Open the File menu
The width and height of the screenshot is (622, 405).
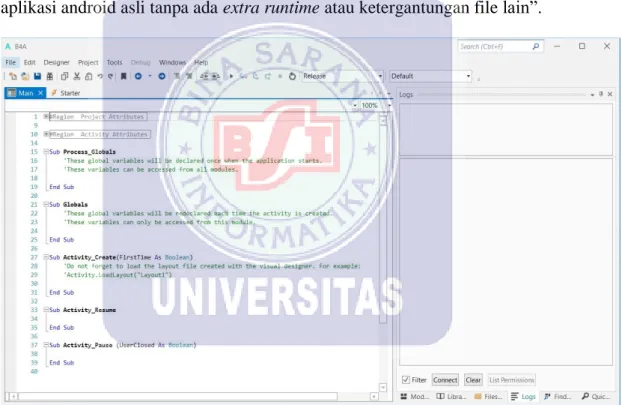[x=11, y=62]
